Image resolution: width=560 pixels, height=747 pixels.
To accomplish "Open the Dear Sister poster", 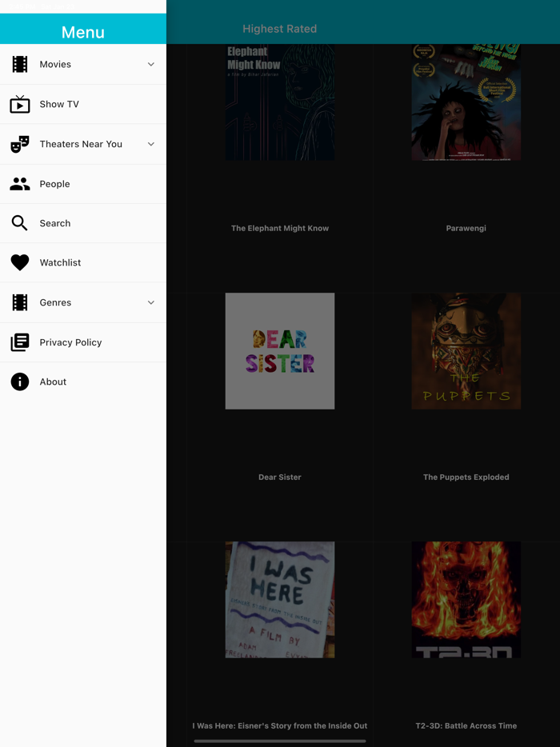I will coord(280,351).
